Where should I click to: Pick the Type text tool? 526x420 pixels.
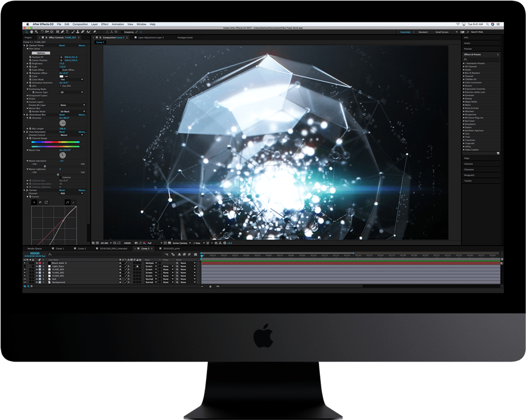point(68,32)
